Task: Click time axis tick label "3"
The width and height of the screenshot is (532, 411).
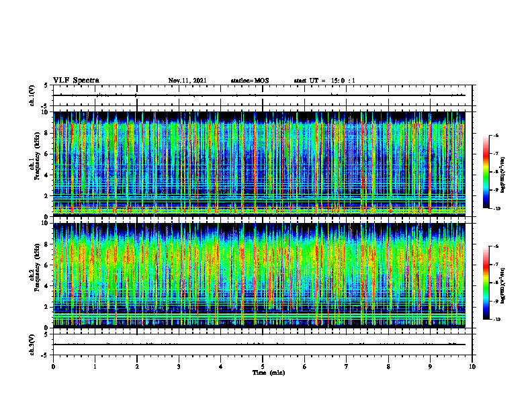Action: pos(179,367)
